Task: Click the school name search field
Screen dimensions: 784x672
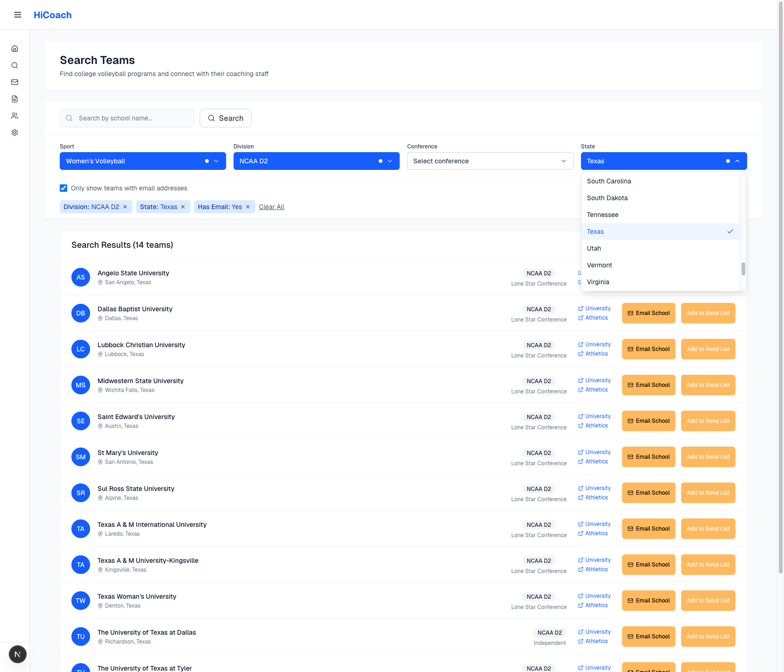Action: click(126, 118)
